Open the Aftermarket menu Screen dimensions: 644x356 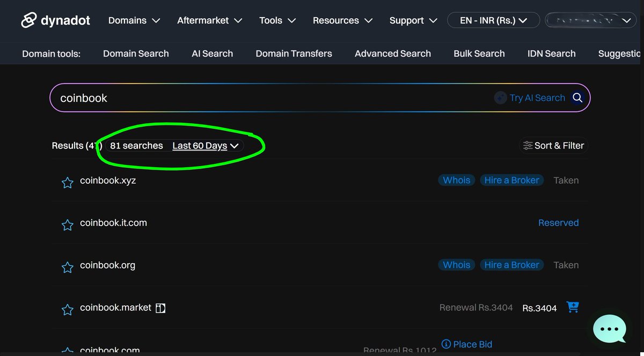210,20
